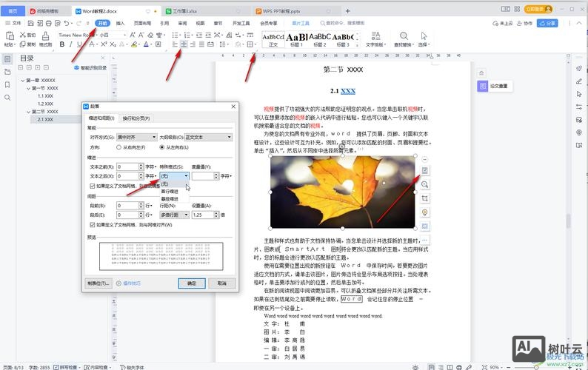Switch to Line and Page Breaks dialog tab
The image size is (588, 370).
136,118
